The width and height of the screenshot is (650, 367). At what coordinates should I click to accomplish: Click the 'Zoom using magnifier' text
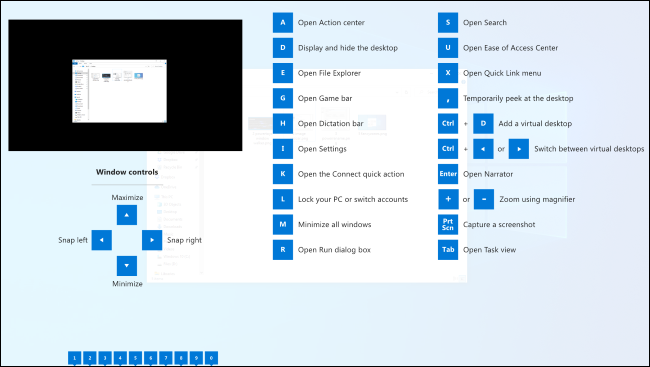(x=537, y=199)
